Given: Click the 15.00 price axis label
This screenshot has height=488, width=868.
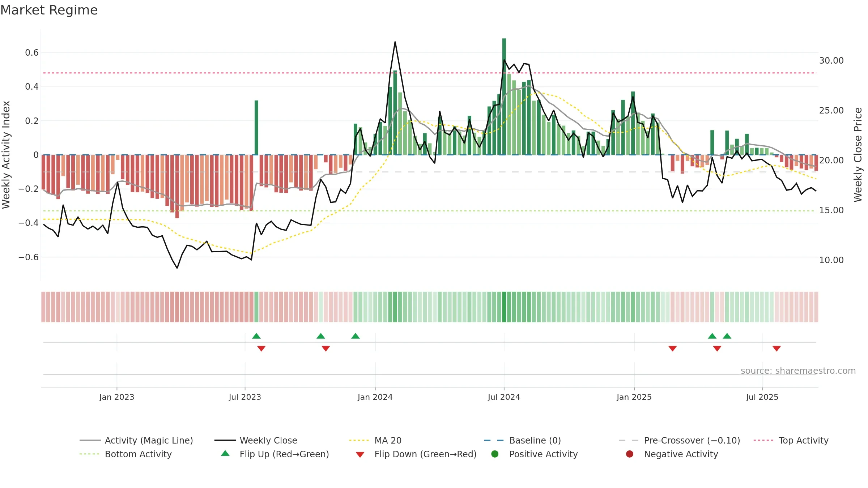Looking at the screenshot, I should [x=831, y=210].
